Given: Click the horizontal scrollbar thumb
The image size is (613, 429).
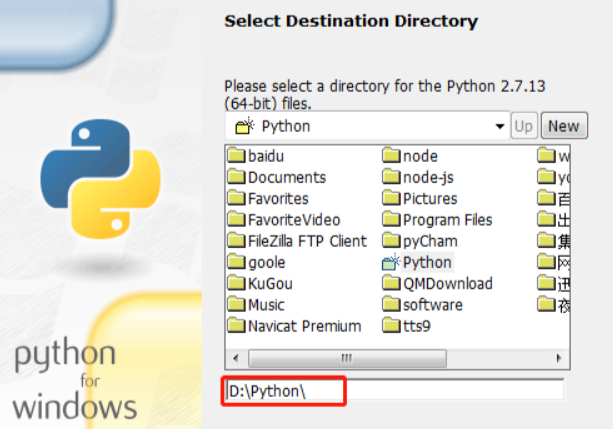Looking at the screenshot, I should tap(347, 358).
